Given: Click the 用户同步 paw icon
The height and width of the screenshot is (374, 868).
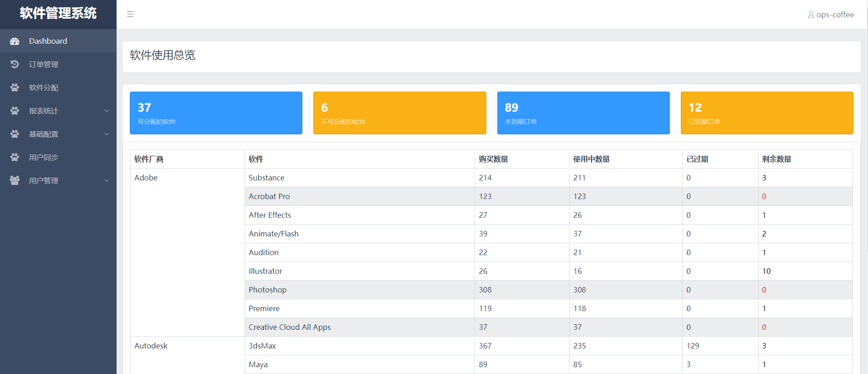Looking at the screenshot, I should pyautogui.click(x=15, y=157).
